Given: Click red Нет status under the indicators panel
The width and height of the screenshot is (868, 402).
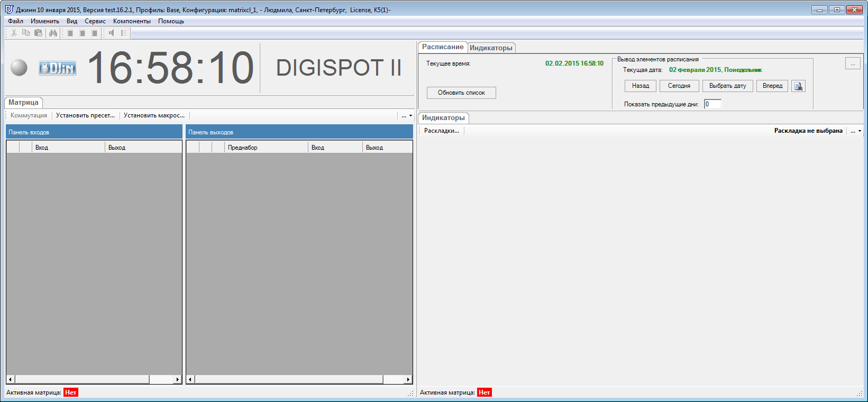Looking at the screenshot, I should [484, 392].
